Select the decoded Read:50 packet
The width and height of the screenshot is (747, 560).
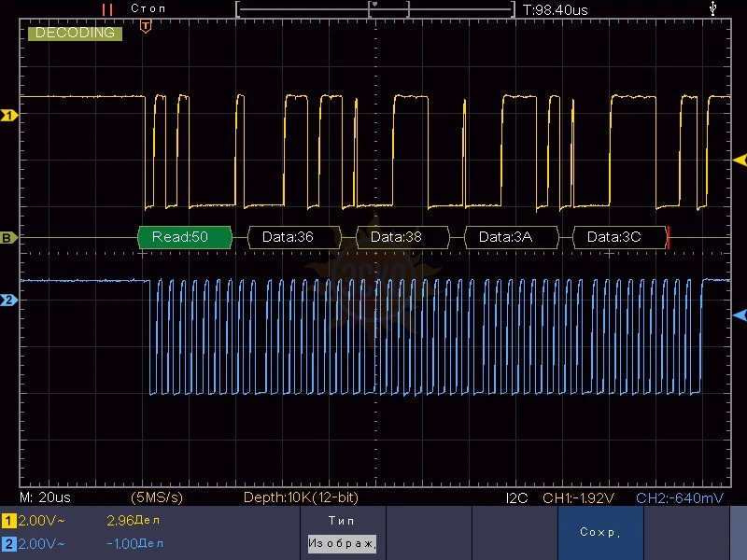(x=185, y=237)
